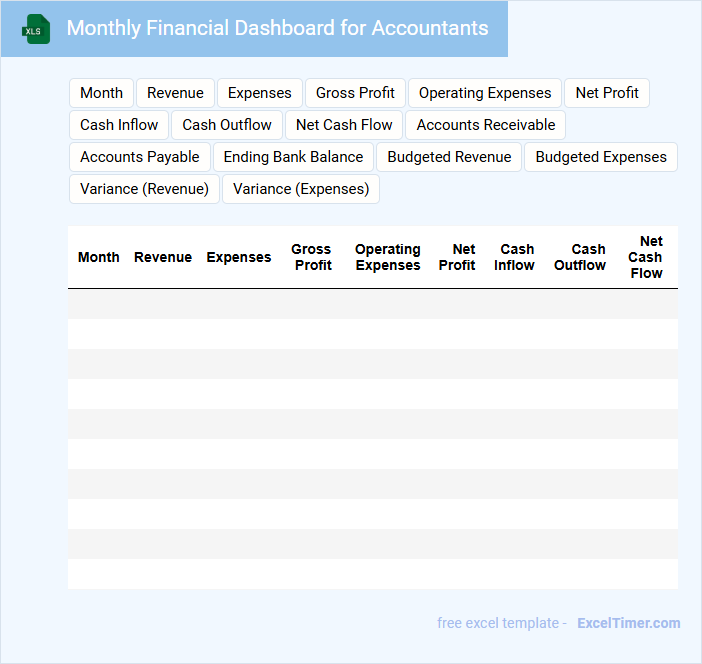Click the Monthly Financial Dashboard title
The height and width of the screenshot is (664, 702).
coord(277,28)
